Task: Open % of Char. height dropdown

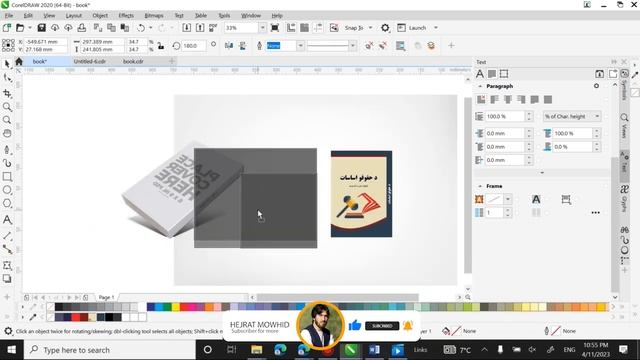Action: click(572, 116)
